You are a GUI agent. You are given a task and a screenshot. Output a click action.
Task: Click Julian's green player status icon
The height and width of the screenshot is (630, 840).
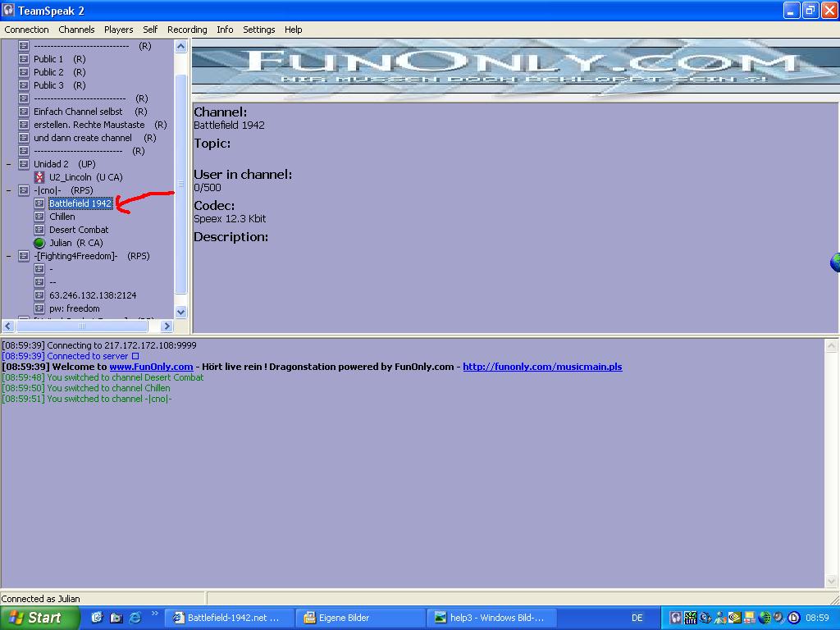(x=39, y=243)
